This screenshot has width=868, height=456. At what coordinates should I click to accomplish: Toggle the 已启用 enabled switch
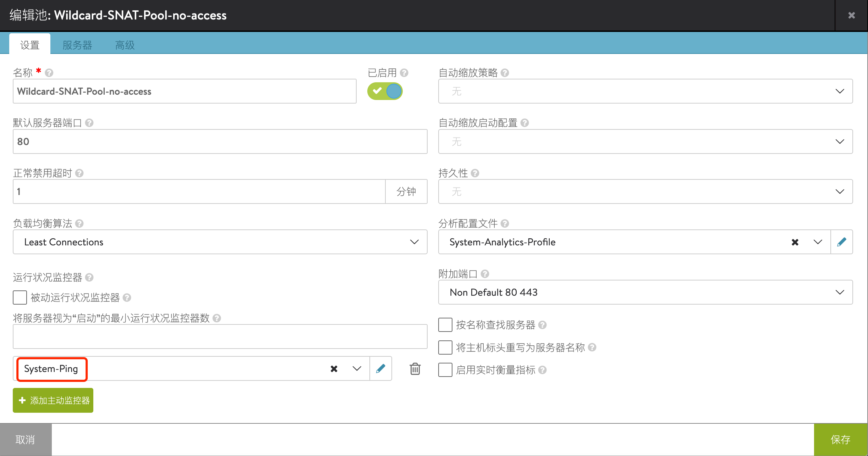(x=385, y=91)
